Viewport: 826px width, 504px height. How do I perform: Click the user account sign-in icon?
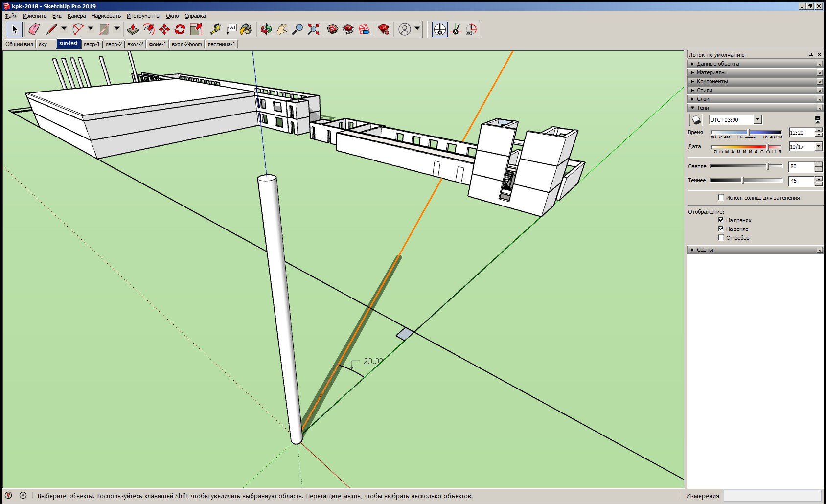404,29
